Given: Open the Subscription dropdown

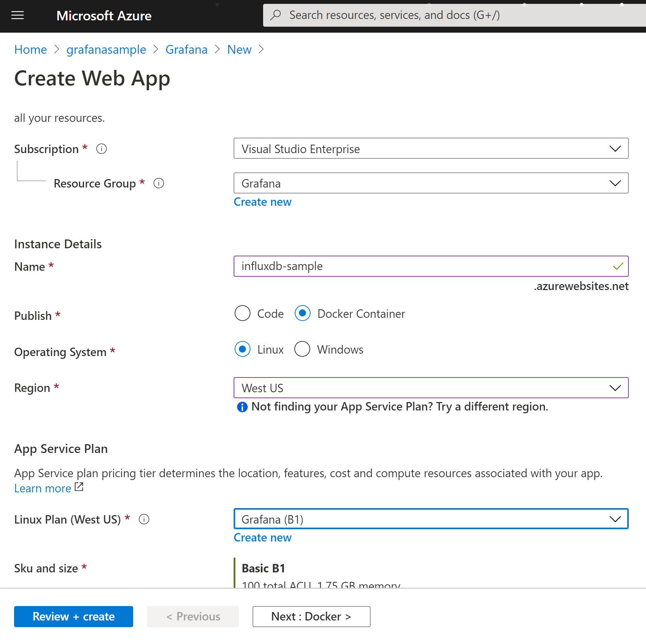Looking at the screenshot, I should click(x=431, y=149).
